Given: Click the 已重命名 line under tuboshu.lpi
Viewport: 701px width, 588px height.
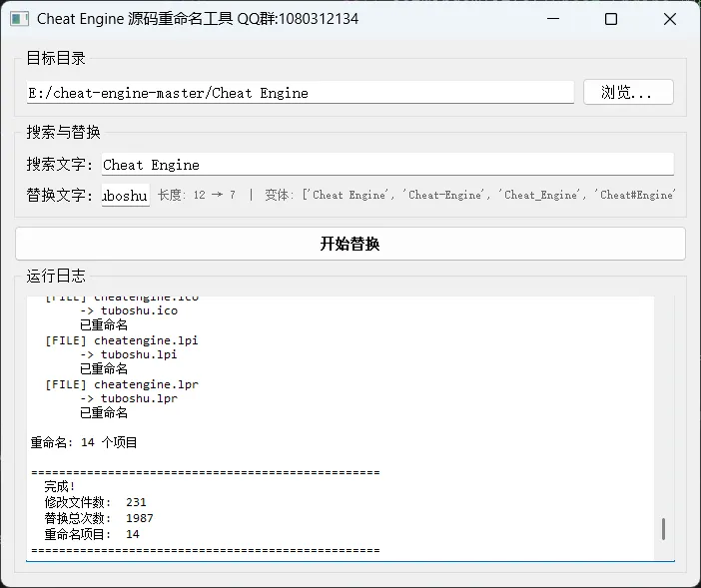Looking at the screenshot, I should click(x=104, y=368).
